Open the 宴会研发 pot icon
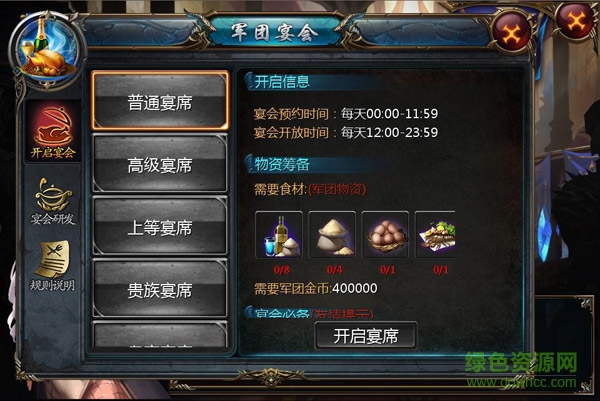Viewport: 600px width, 401px height. pyautogui.click(x=53, y=201)
